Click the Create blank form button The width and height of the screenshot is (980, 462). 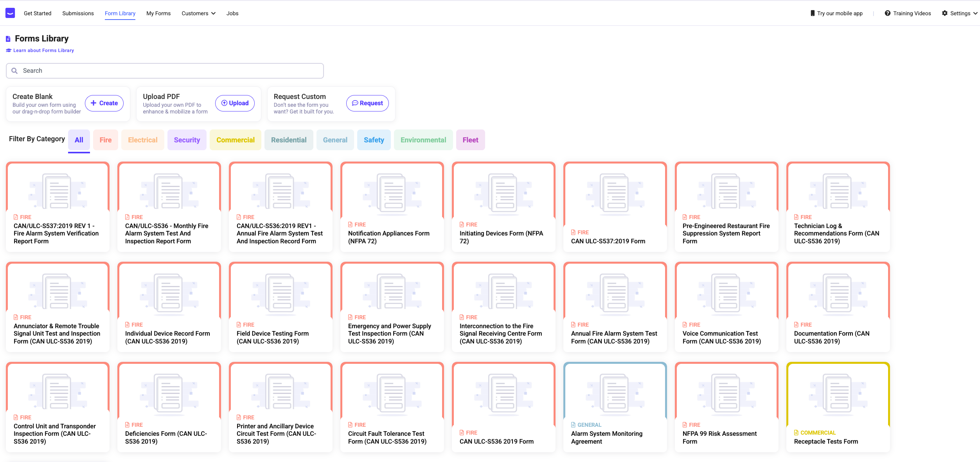[x=104, y=103]
